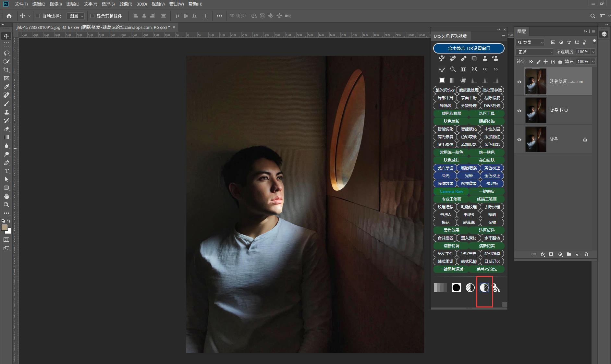This screenshot has height=364, width=611.
Task: Click the 金木整合-DR设置窗口 button
Action: pyautogui.click(x=469, y=48)
